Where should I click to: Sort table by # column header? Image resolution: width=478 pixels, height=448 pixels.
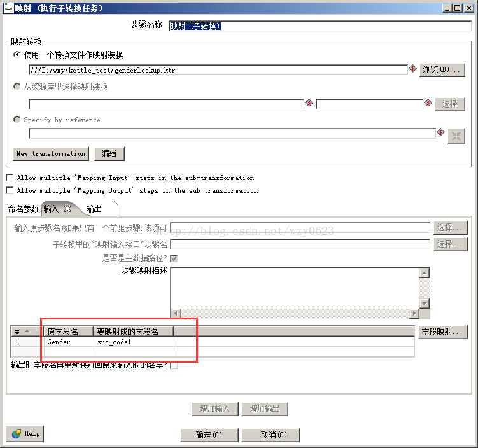coord(27,332)
